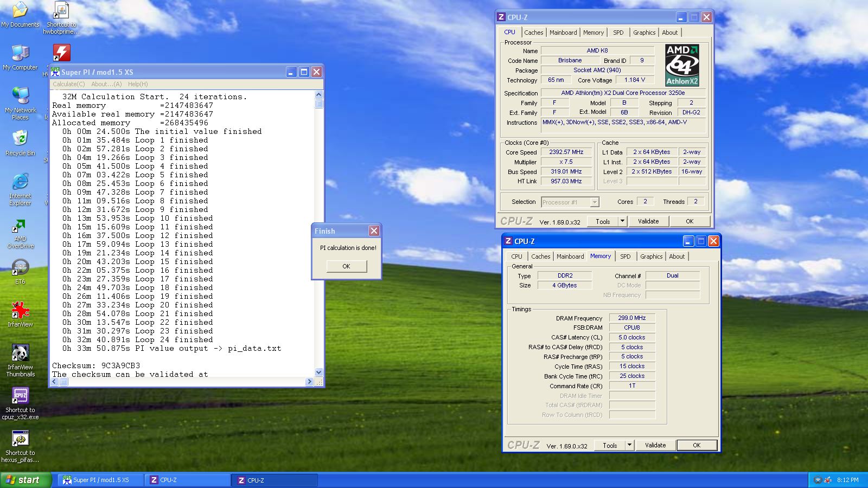Screen dimensions: 868x488
Task: Click second system tray icon near clock
Action: point(828,480)
